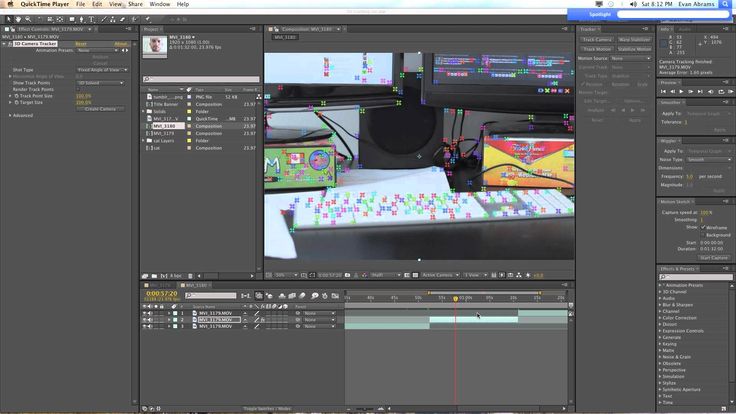Select the Selection arrow tool
Screen dimensions: 736x414
coord(8,19)
